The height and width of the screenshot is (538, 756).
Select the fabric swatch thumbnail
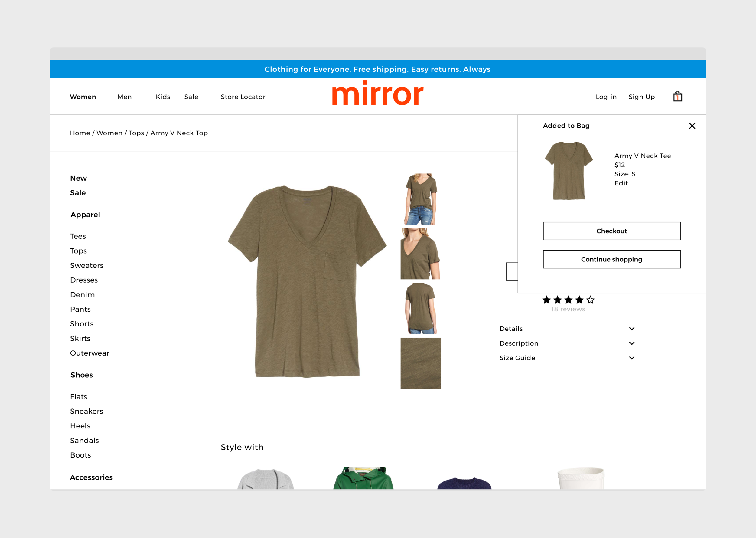[x=420, y=363]
